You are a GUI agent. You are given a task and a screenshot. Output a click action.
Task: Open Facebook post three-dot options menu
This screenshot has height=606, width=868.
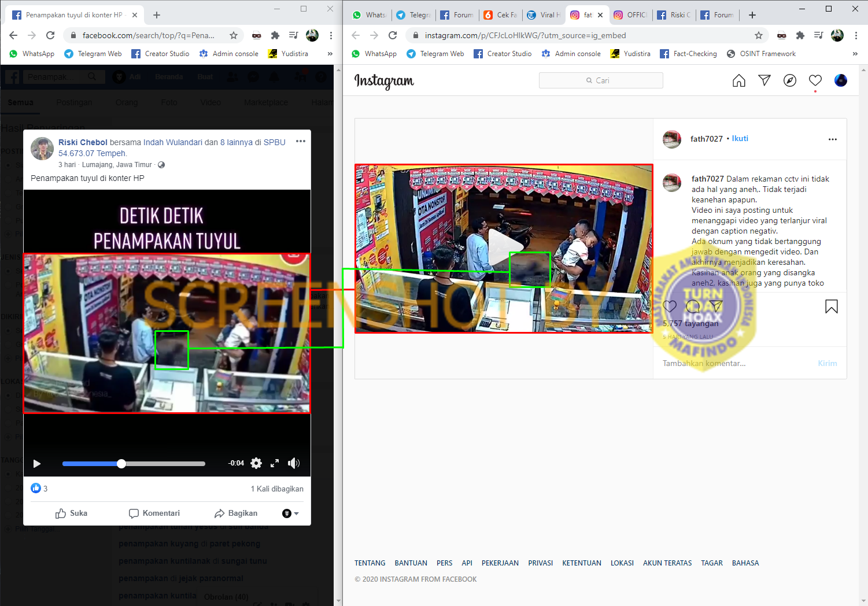coord(301,141)
